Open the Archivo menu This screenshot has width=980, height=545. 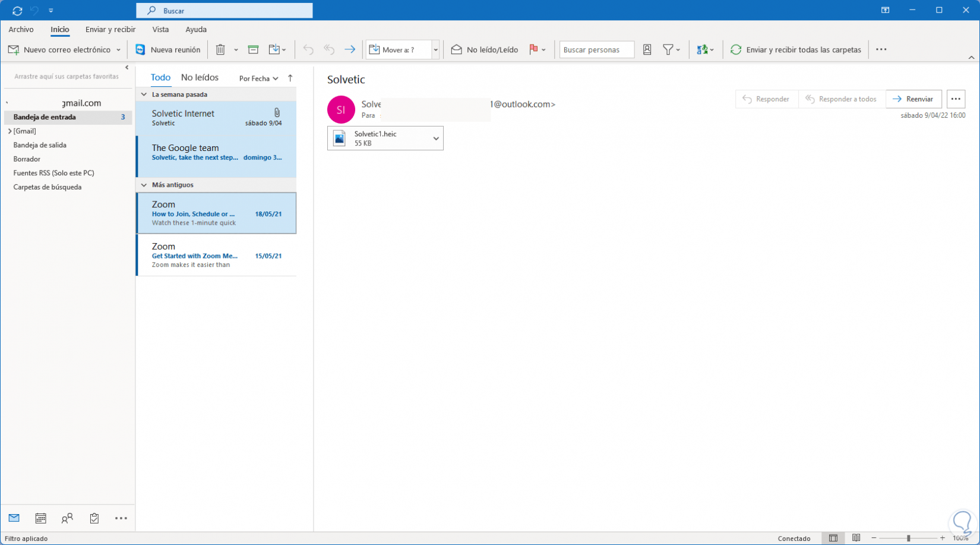point(21,29)
